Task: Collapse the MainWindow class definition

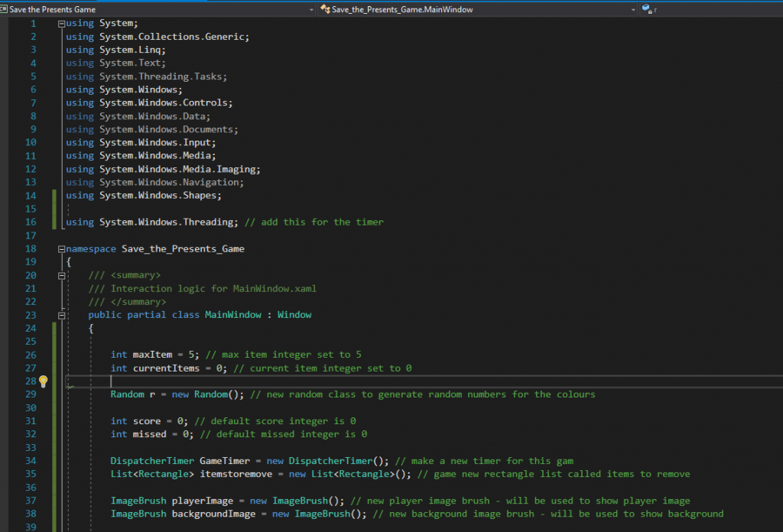Action: tap(62, 314)
